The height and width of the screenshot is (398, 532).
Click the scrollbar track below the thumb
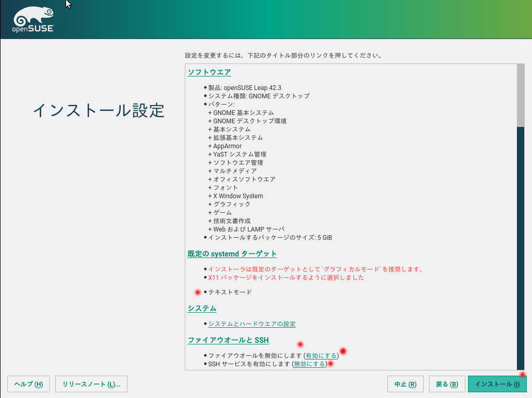pos(521,248)
